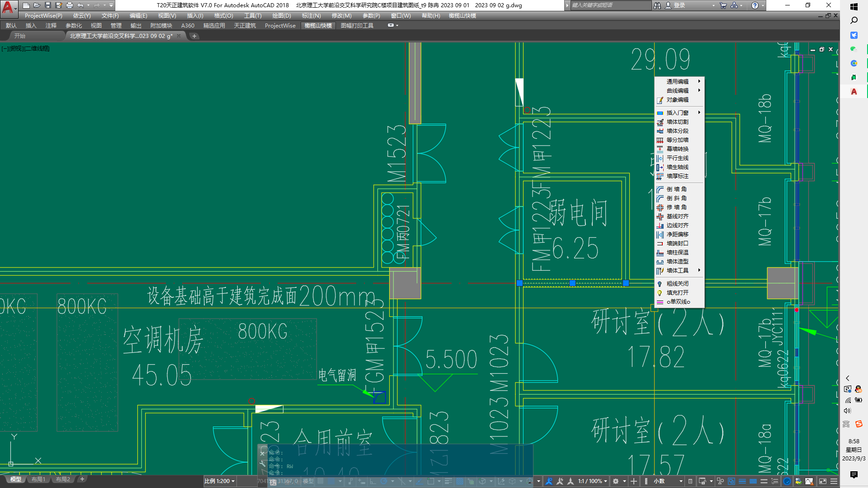Switch to 布局2 layout tab
Image resolution: width=868 pixels, height=488 pixels.
[x=63, y=479]
